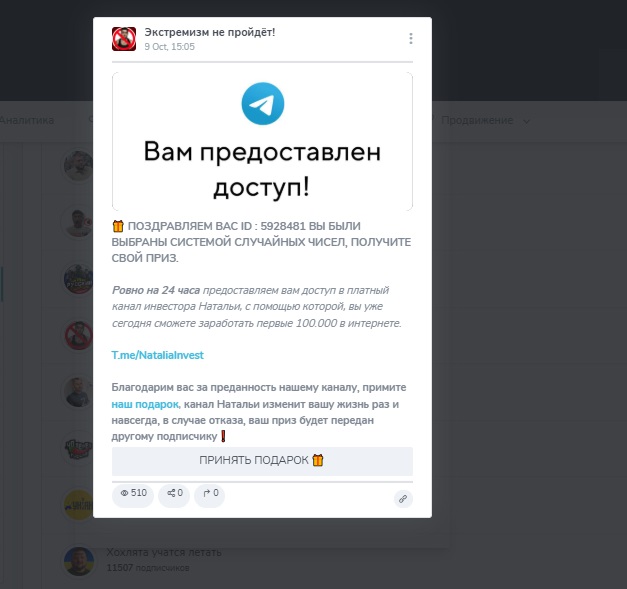Click the gift emoji before ПОЗДРАВЛЯЕМ

coord(118,226)
